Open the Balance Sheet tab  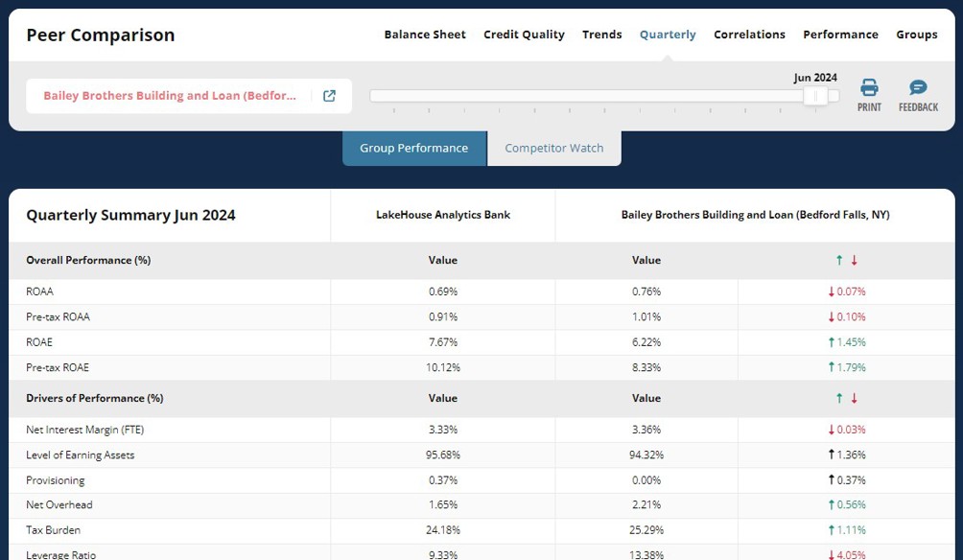[x=425, y=35]
